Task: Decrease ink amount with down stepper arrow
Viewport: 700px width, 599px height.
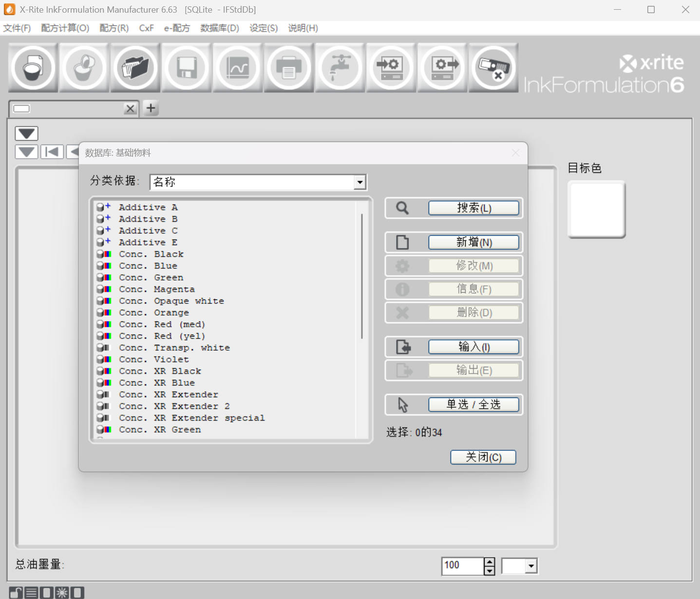Action: pyautogui.click(x=490, y=570)
